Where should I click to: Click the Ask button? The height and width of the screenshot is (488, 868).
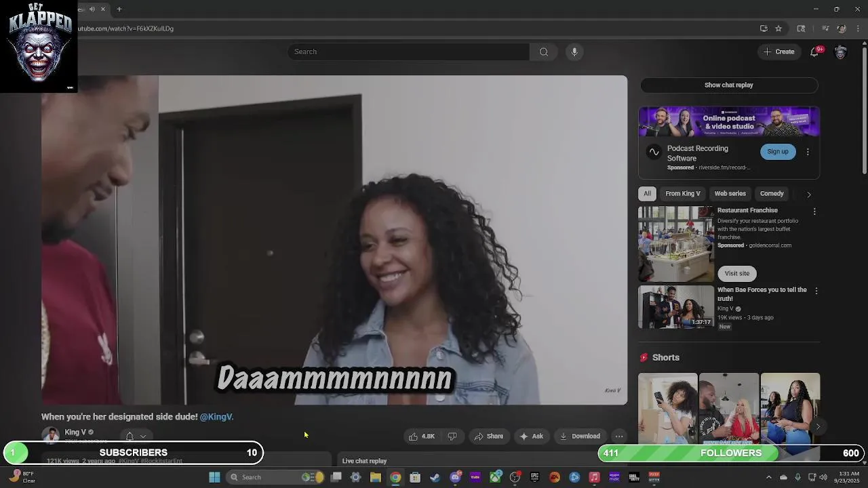[531, 436]
